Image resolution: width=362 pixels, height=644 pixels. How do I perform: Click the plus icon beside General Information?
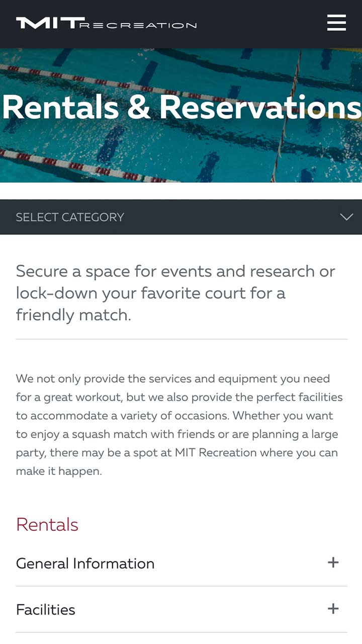(x=333, y=562)
